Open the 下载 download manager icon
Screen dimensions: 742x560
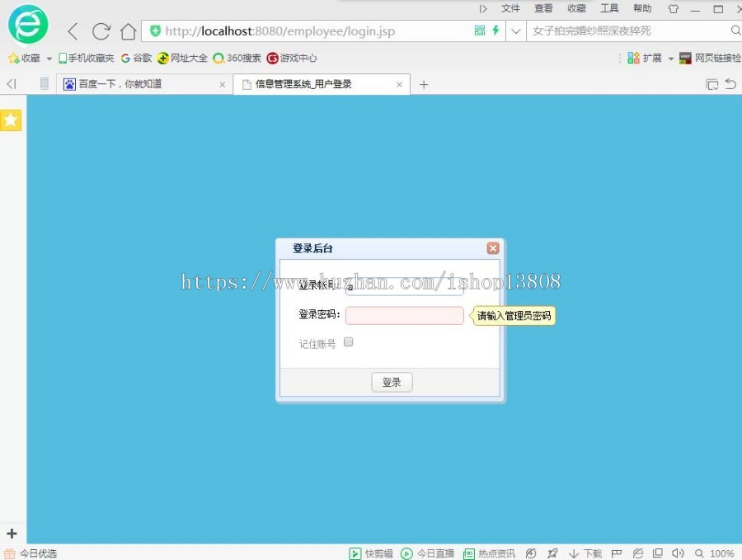pos(585,553)
